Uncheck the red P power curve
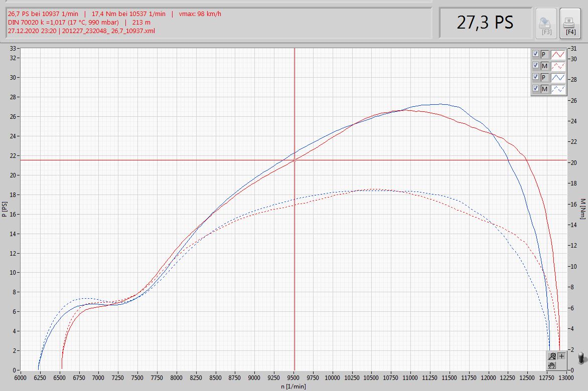Viewport: 588px width, 391px height. coord(535,54)
